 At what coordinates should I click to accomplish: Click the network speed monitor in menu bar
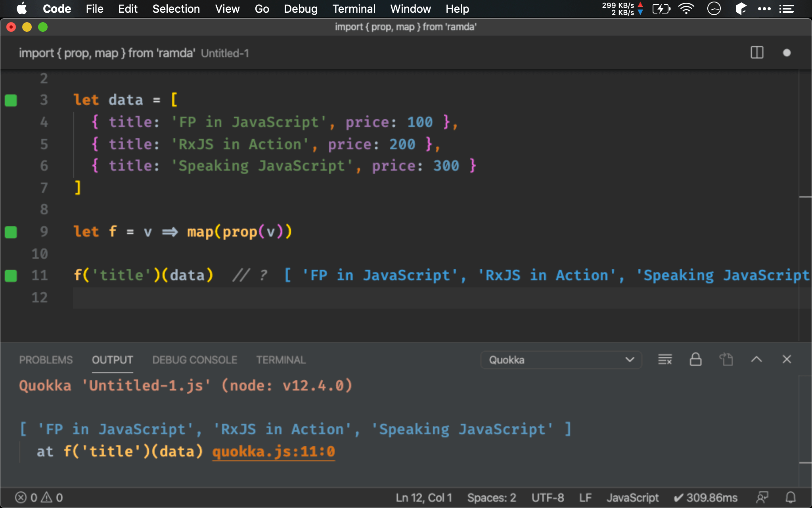pyautogui.click(x=622, y=9)
